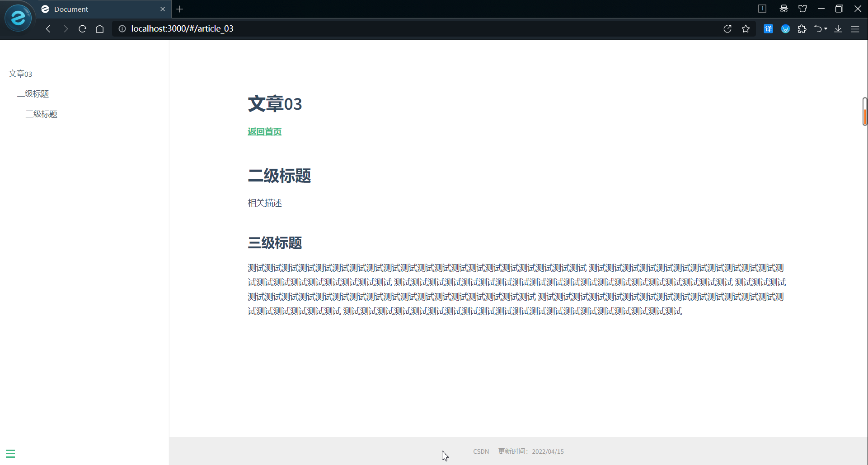This screenshot has width=868, height=465.
Task: Open the browser main menu
Action: tap(855, 29)
